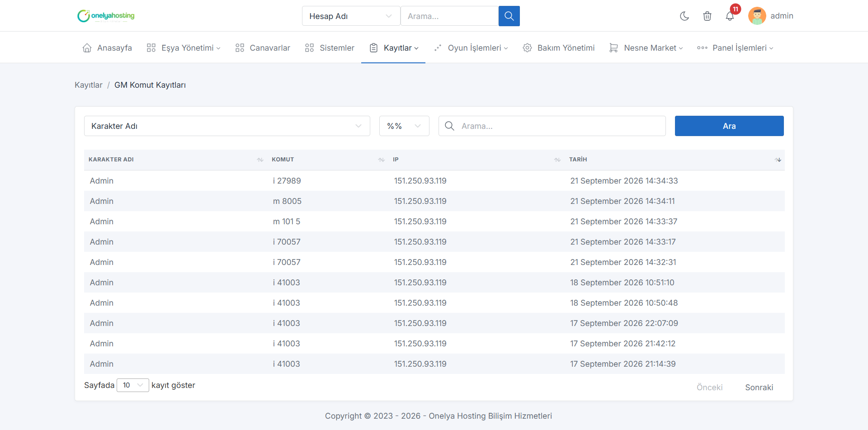
Task: Expand the Eşya Yönetimi menu
Action: pos(184,48)
